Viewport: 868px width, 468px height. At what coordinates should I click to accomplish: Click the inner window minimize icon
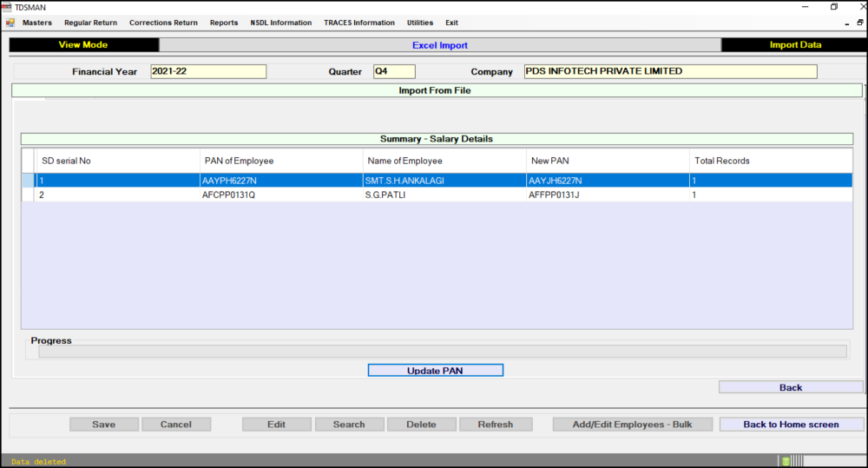pyautogui.click(x=847, y=23)
